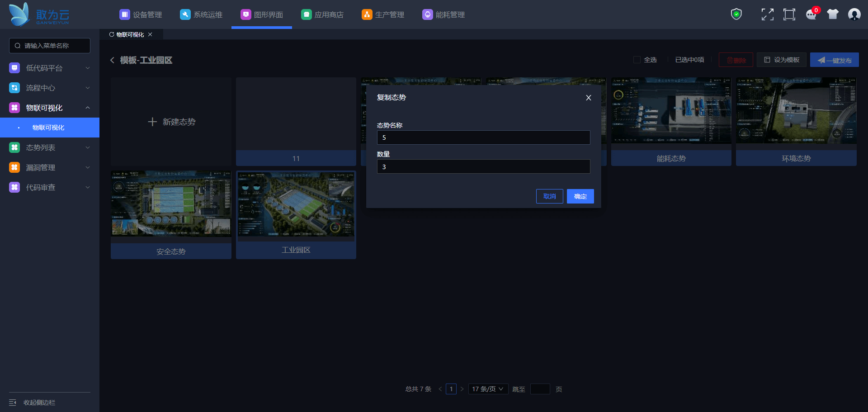Image resolution: width=868 pixels, height=412 pixels.
Task: Toggle fullscreen with the expand arrows icon
Action: click(767, 14)
